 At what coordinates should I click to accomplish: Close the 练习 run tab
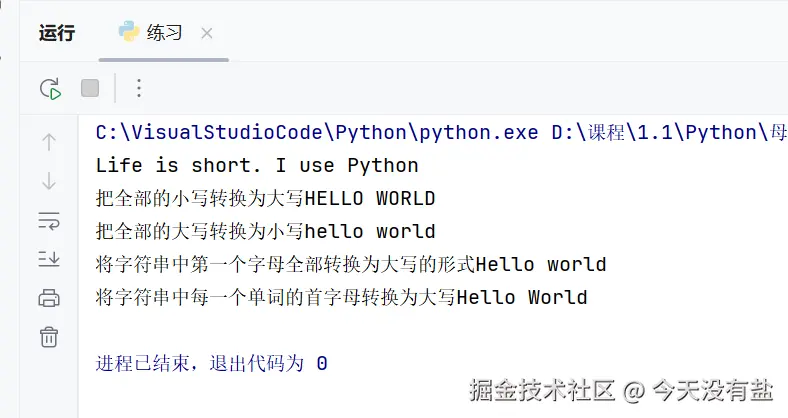click(x=207, y=33)
